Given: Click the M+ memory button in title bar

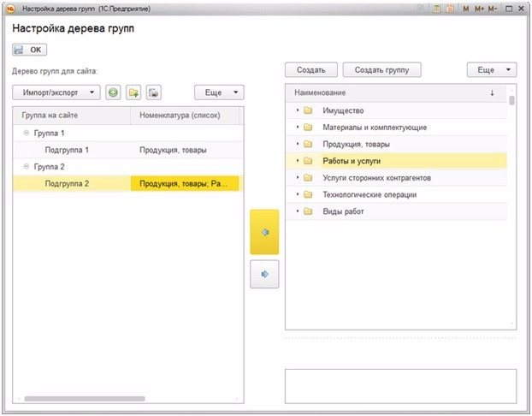Looking at the screenshot, I should tap(479, 8).
